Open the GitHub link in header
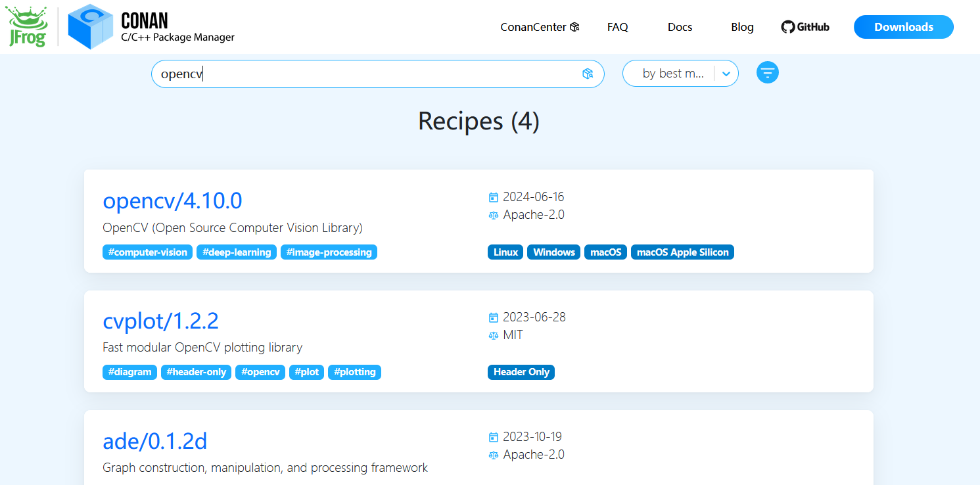980x485 pixels. point(805,27)
